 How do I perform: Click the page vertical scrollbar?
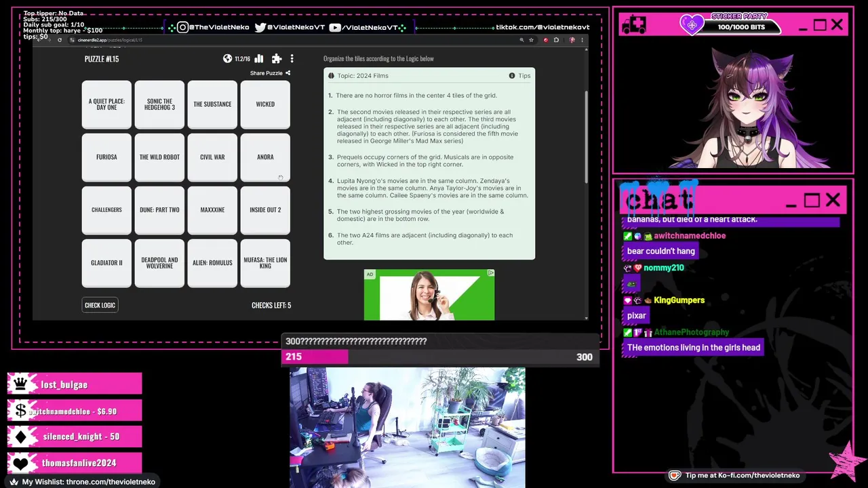click(586, 136)
